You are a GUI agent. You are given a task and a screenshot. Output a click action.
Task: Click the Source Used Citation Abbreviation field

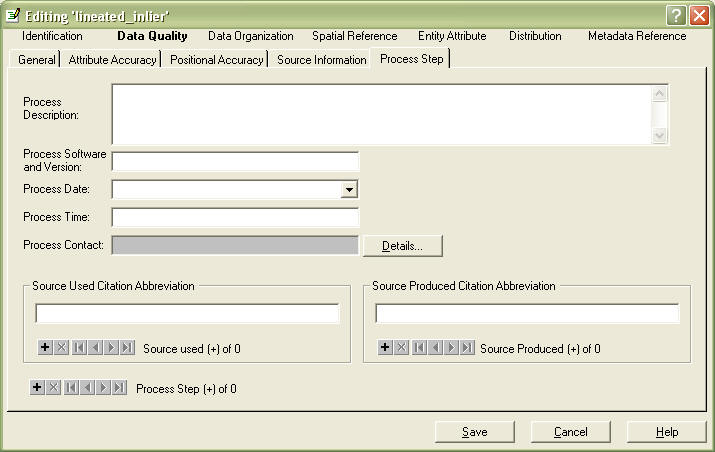[x=187, y=314]
